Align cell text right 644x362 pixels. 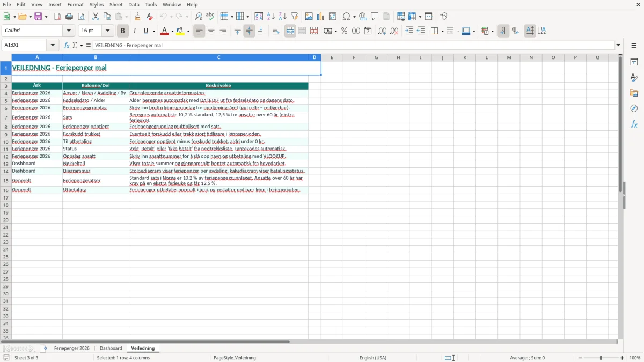223,31
